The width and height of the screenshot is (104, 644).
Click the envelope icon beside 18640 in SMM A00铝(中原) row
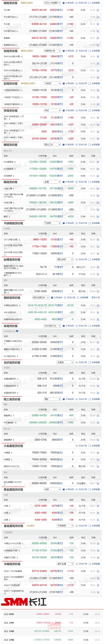pos(61,57)
